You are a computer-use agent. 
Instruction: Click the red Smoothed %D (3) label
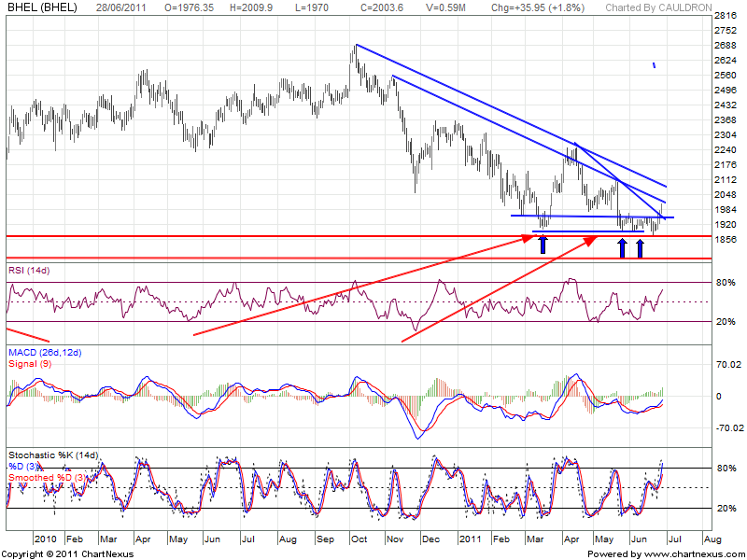(49, 477)
